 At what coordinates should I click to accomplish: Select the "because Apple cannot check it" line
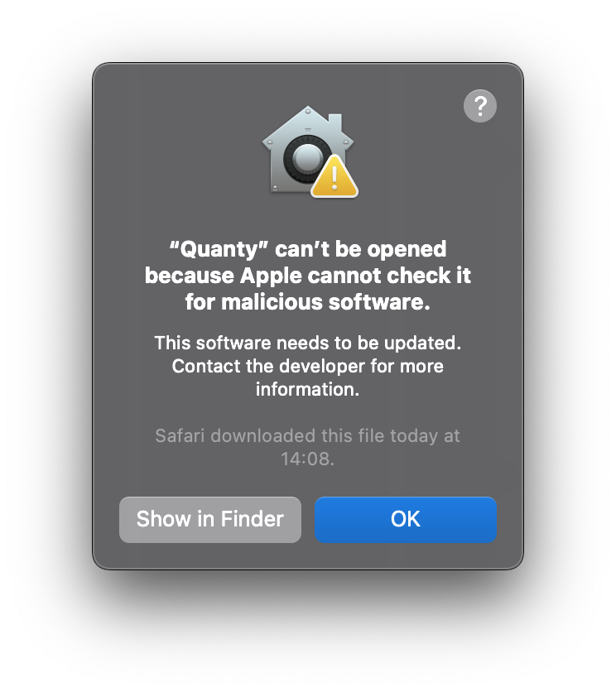click(308, 276)
